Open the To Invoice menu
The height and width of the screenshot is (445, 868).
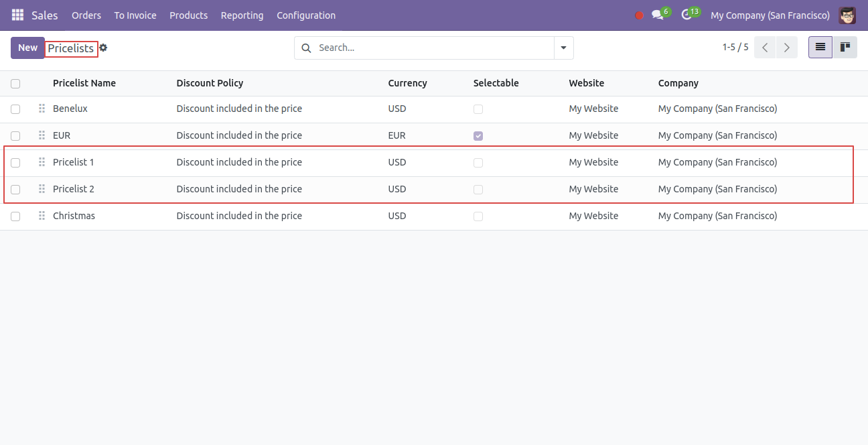135,15
